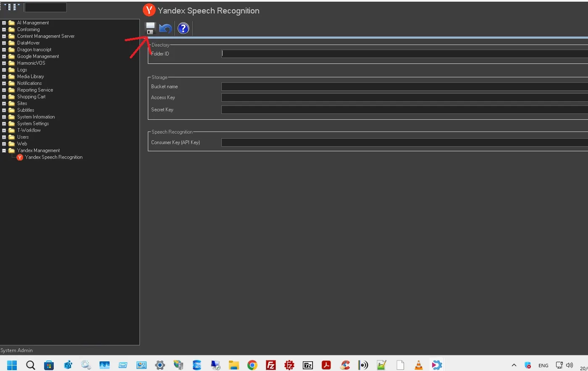Screen dimensions: 588x371
Task: Select Yandex Speech Recognition tree item
Action: (53, 157)
